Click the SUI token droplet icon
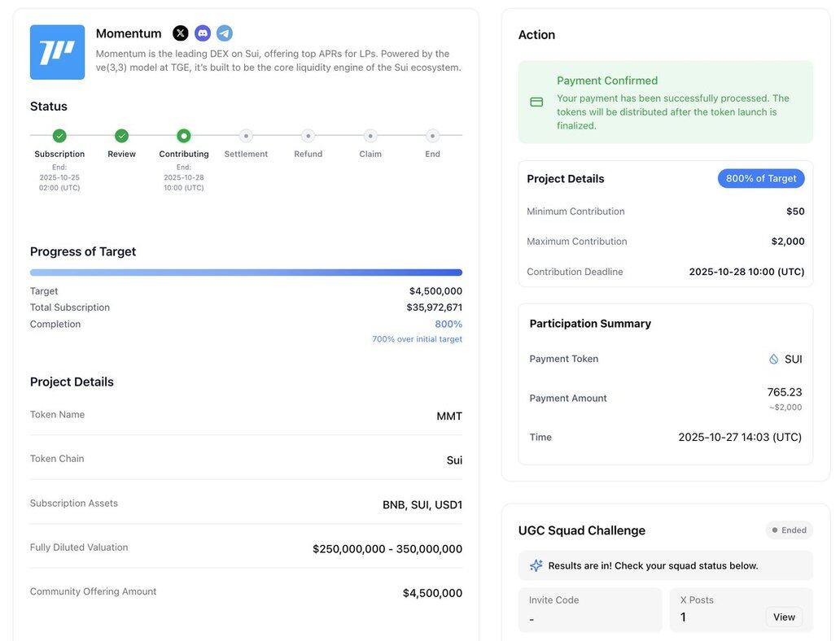Screen dimensions: 840x641 (774, 359)
